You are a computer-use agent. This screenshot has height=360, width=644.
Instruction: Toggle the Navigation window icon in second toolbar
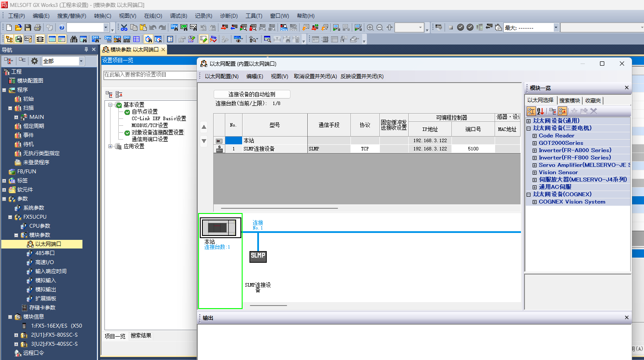coord(9,39)
